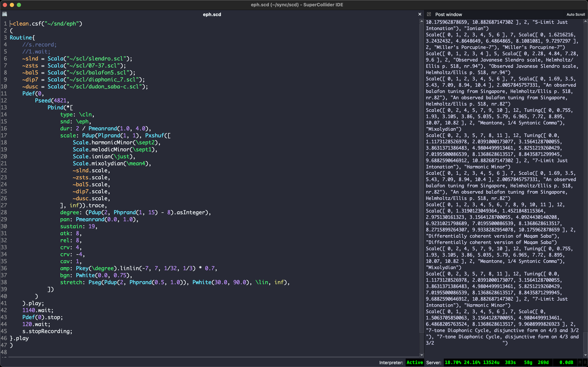
Task: Click the scroll-up arrow of the Post window
Action: pos(585,21)
